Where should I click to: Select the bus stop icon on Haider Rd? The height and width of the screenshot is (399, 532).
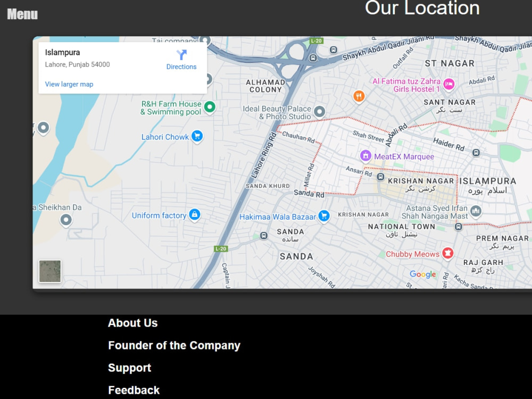point(476,153)
